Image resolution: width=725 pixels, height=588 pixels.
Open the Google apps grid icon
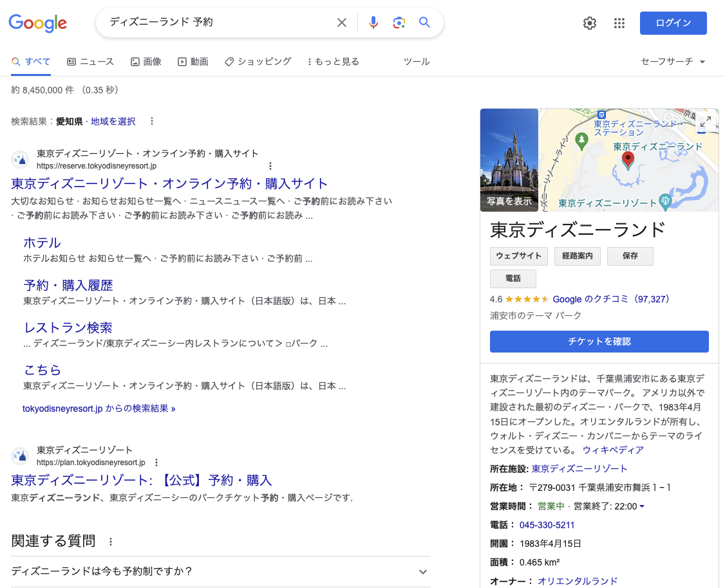(619, 23)
